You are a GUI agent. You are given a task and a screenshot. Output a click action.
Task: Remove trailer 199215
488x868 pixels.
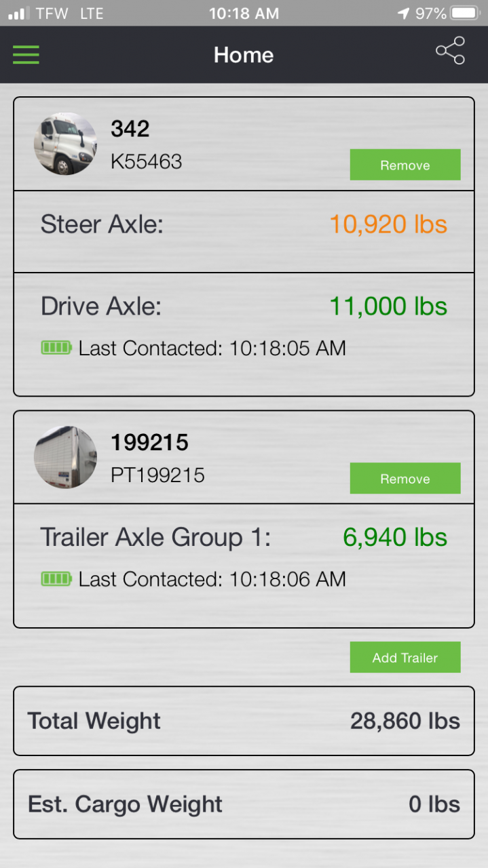[x=405, y=478]
